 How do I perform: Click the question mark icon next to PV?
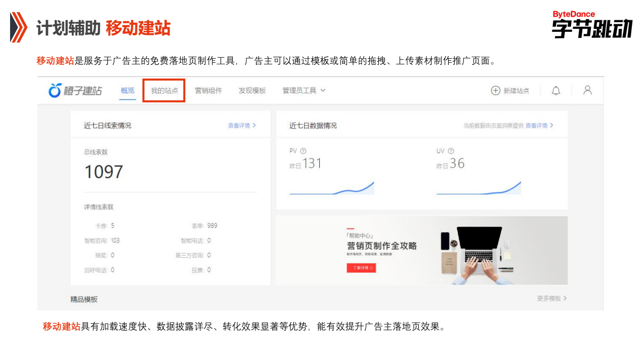point(303,150)
